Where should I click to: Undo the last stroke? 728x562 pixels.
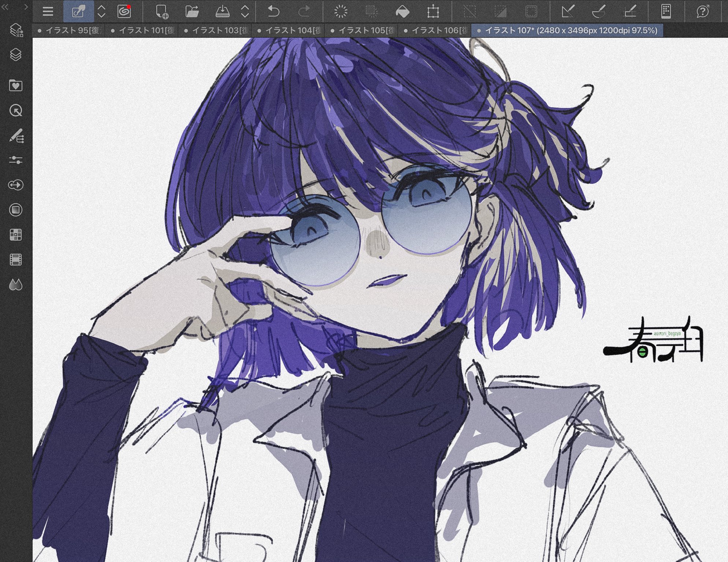click(274, 11)
